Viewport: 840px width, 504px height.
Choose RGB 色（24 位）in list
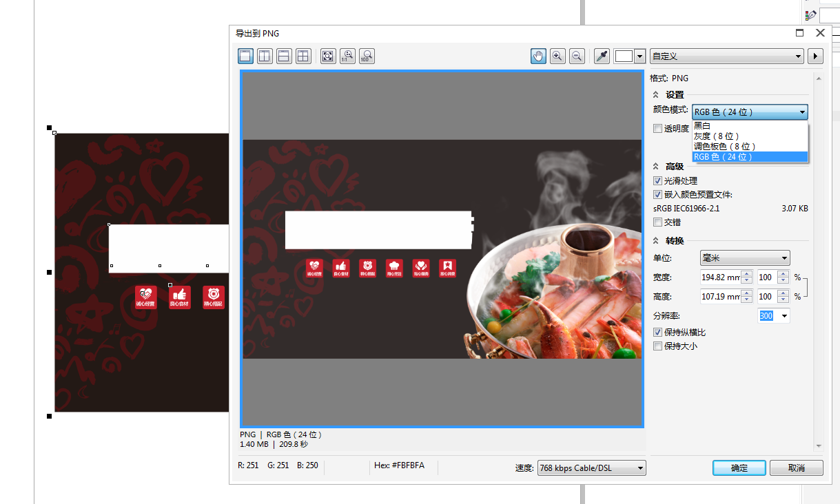pos(750,157)
